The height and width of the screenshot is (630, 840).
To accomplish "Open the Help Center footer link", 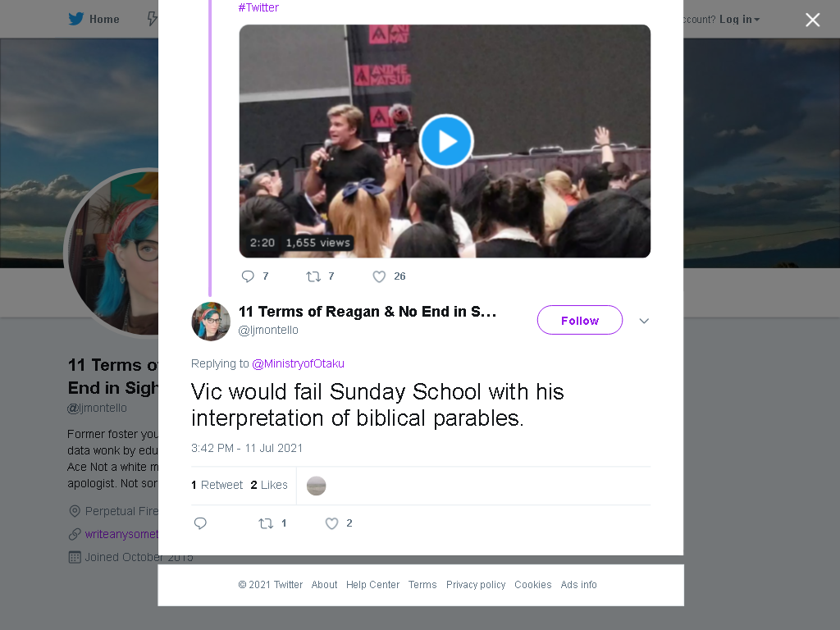I will click(x=373, y=584).
